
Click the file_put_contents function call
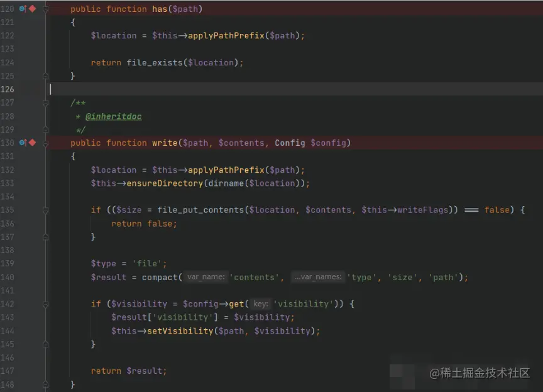pos(200,210)
